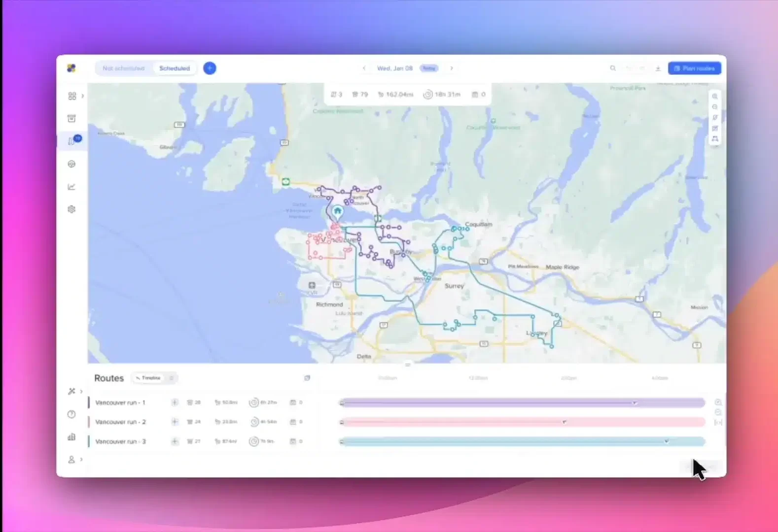Click the download icon in the top bar
Viewport: 778px width, 532px height.
click(x=658, y=68)
